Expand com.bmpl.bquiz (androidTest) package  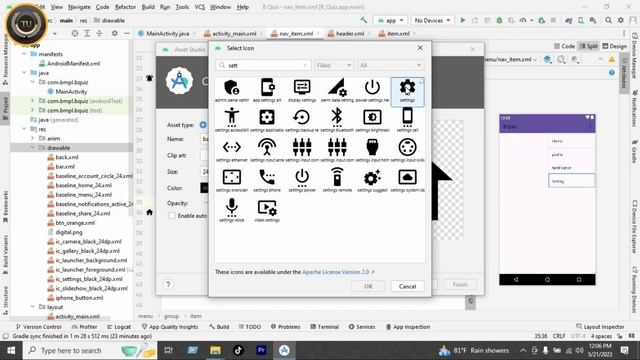33,101
